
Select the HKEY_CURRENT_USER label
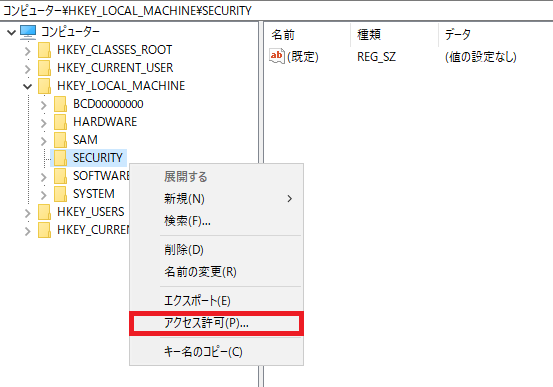tap(115, 68)
